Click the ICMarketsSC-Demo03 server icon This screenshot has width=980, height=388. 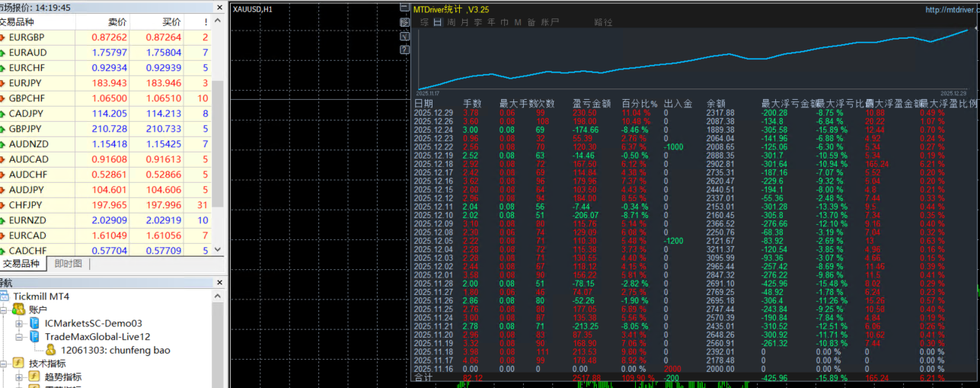pos(34,323)
